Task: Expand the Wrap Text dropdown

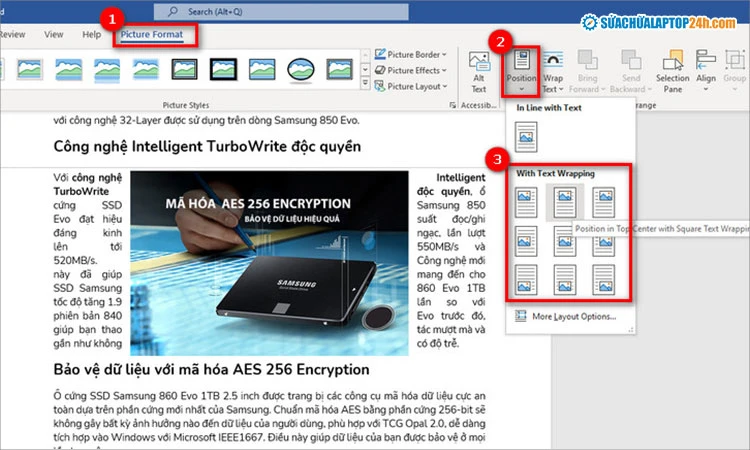Action: point(552,70)
